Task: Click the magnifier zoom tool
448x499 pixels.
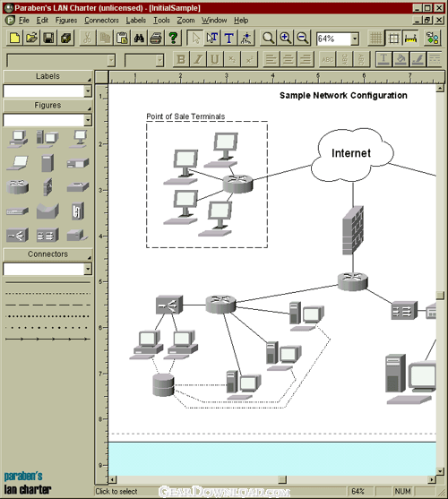Action: [268, 39]
